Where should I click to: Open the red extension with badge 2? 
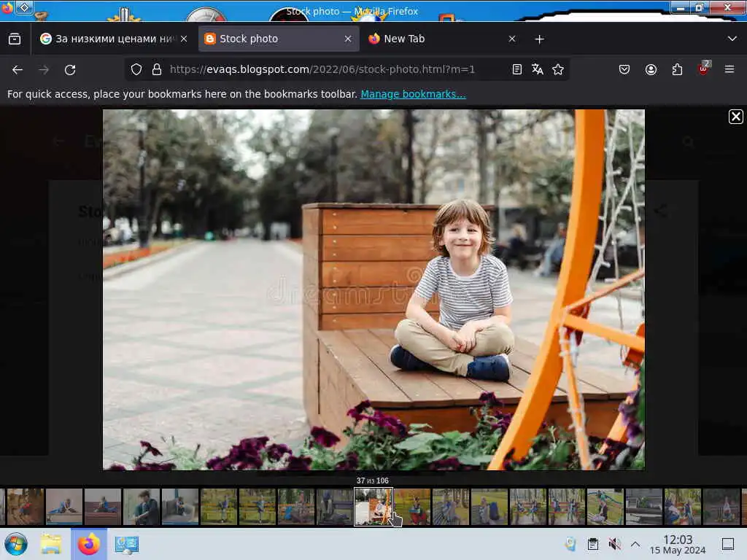[704, 69]
